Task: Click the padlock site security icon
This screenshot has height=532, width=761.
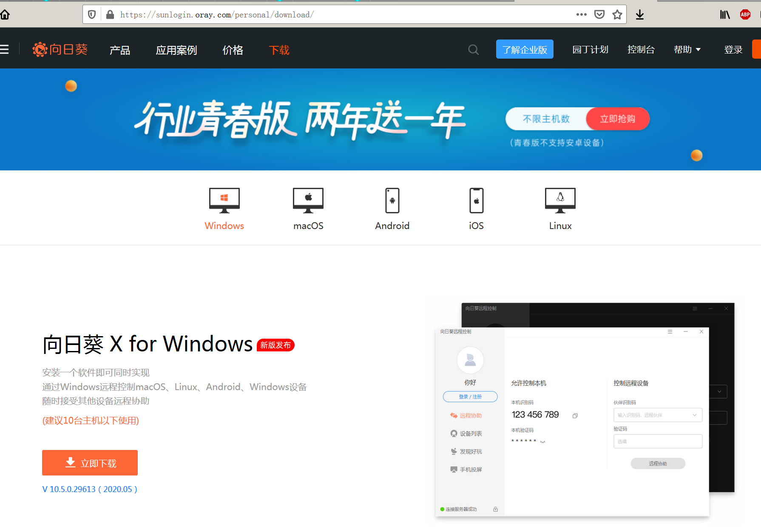Action: [x=110, y=15]
